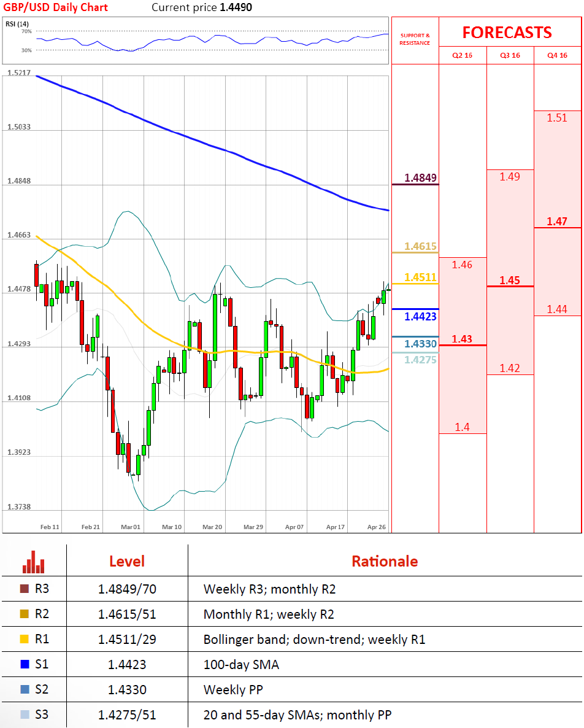Select the S1 blue color swatch
The width and height of the screenshot is (584, 728).
pyautogui.click(x=25, y=664)
